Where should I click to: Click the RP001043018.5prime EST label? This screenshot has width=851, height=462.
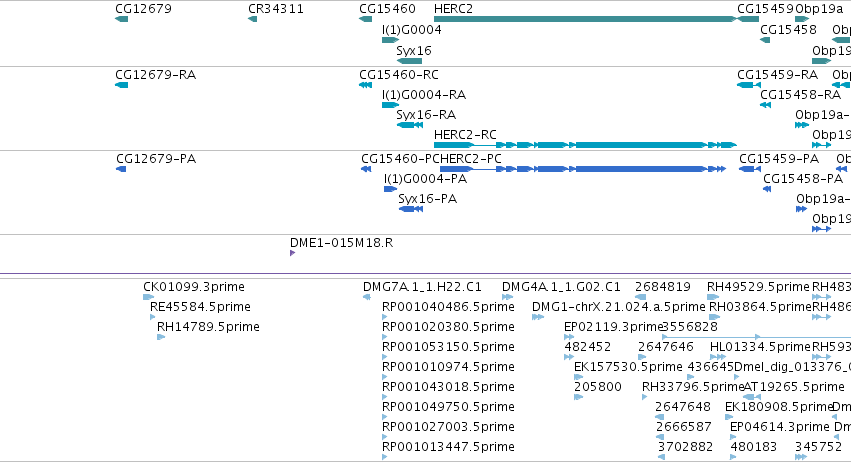coord(448,388)
